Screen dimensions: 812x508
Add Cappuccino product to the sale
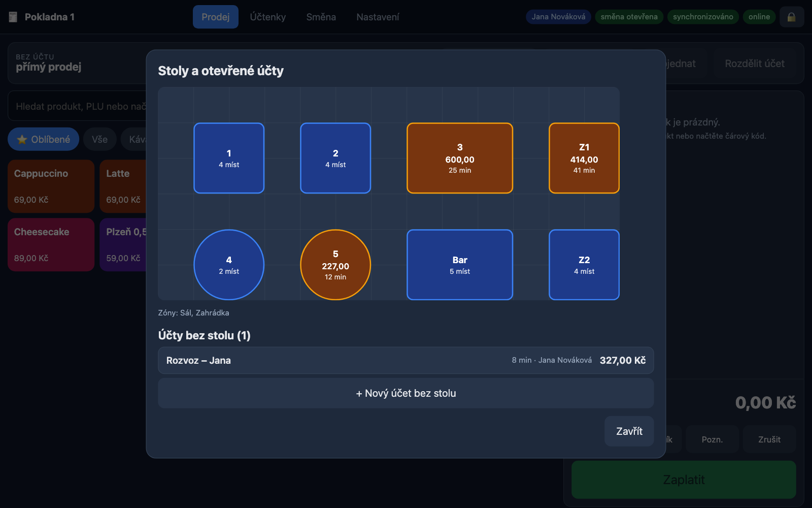(51, 186)
